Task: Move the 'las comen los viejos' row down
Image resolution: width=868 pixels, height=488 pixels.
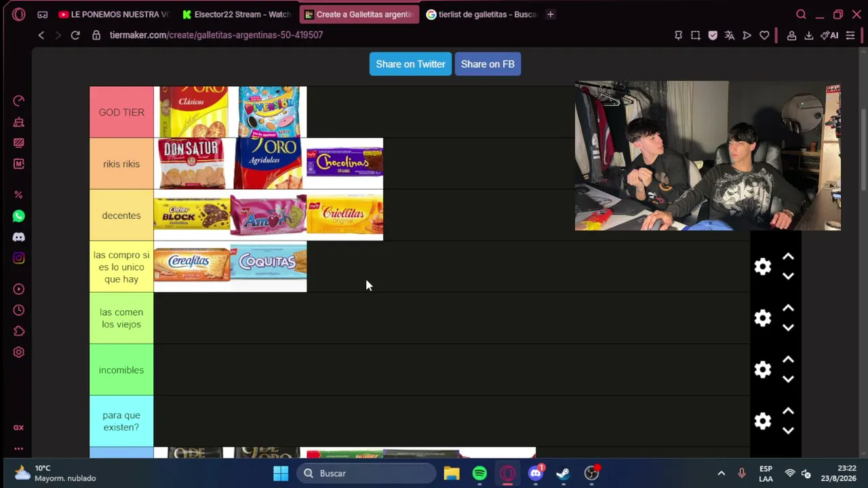Action: point(788,327)
